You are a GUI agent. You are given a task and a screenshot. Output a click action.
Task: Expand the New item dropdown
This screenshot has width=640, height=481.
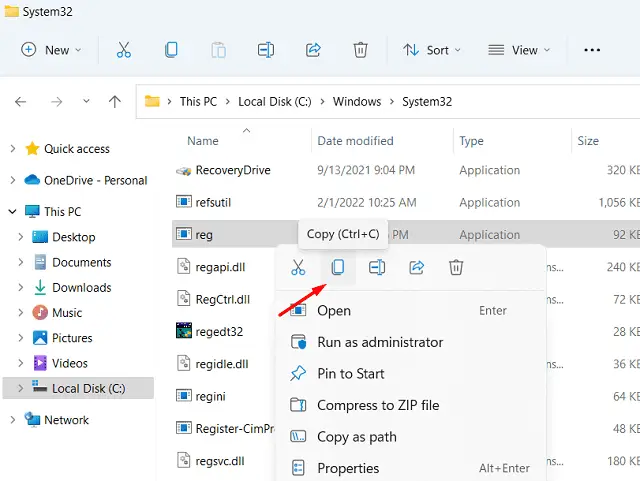pyautogui.click(x=52, y=50)
